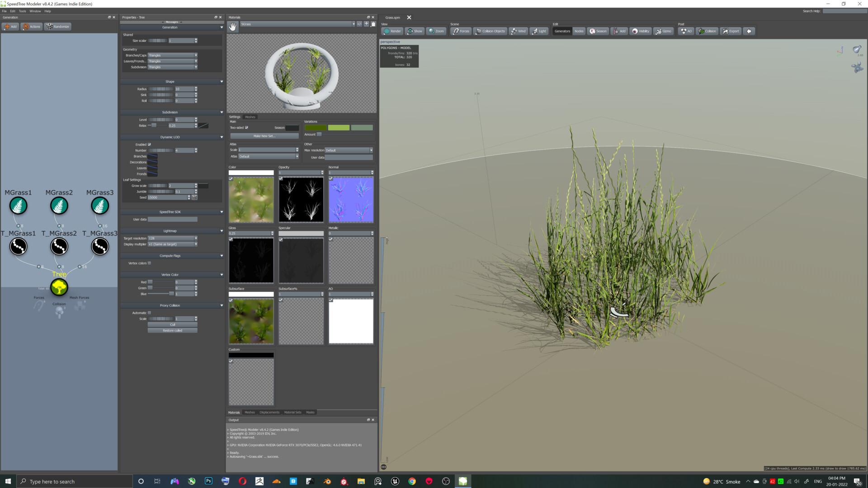Click the Make New Set button

[x=264, y=136]
